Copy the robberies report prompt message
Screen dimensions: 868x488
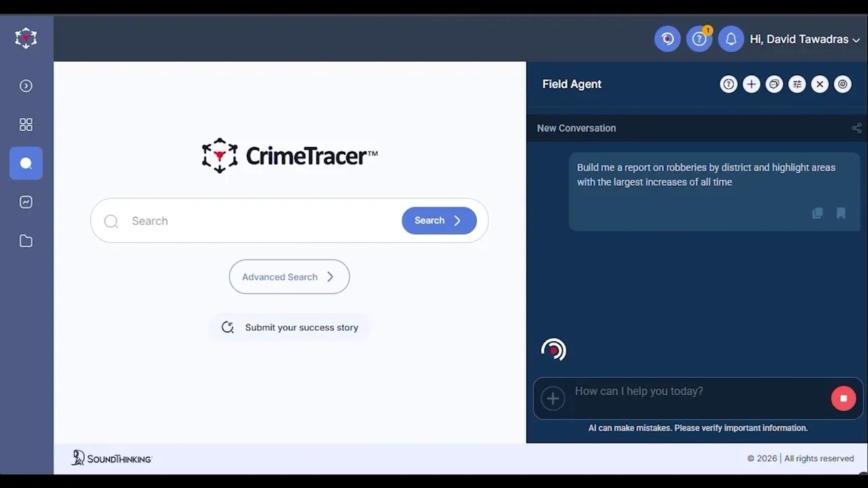click(817, 213)
